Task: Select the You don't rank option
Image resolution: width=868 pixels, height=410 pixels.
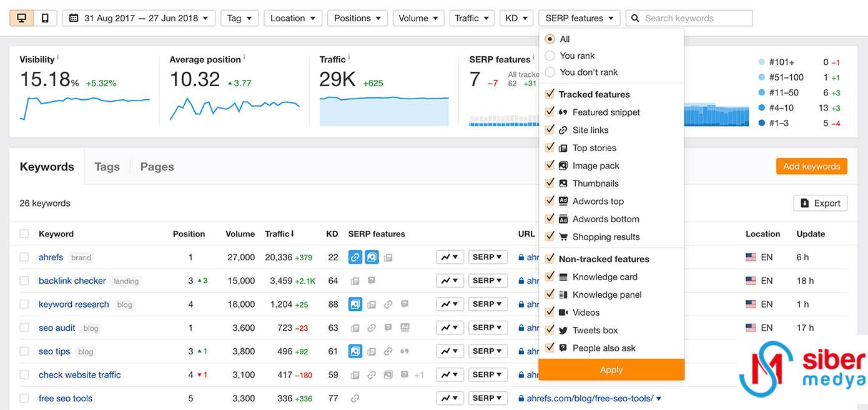Action: click(550, 72)
